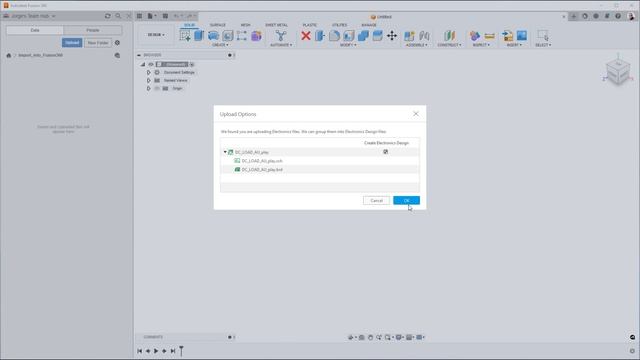Screen dimensions: 640x360
Task: Click the New Component tool
Action: 409,36
